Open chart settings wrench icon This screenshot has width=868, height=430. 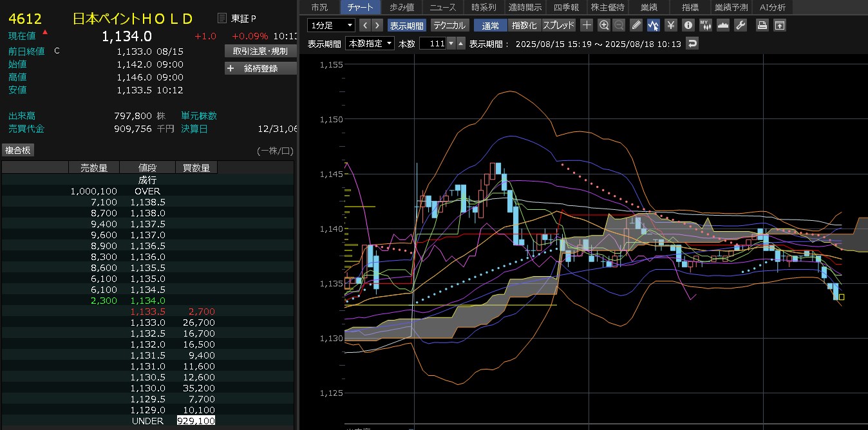[740, 25]
